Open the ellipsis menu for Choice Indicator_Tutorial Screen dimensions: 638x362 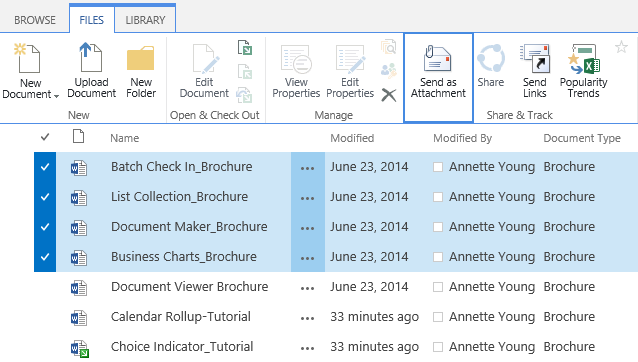[308, 348]
